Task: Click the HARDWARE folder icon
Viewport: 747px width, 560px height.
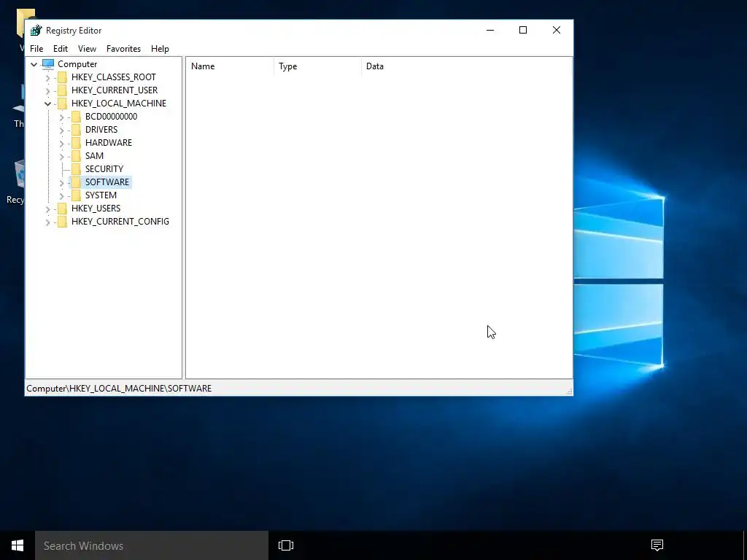Action: pos(76,143)
